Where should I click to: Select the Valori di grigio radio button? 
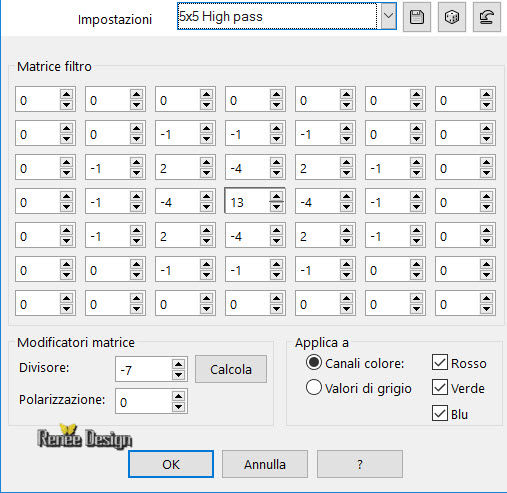pyautogui.click(x=314, y=388)
